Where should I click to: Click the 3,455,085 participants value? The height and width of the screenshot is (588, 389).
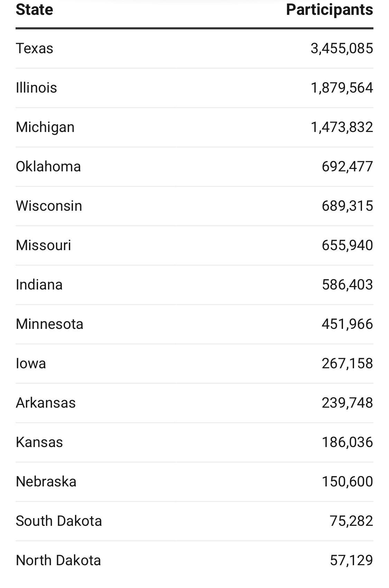pyautogui.click(x=342, y=48)
